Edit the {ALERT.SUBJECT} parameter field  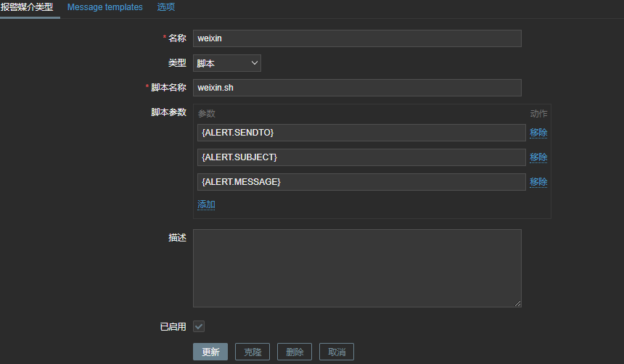tap(361, 157)
